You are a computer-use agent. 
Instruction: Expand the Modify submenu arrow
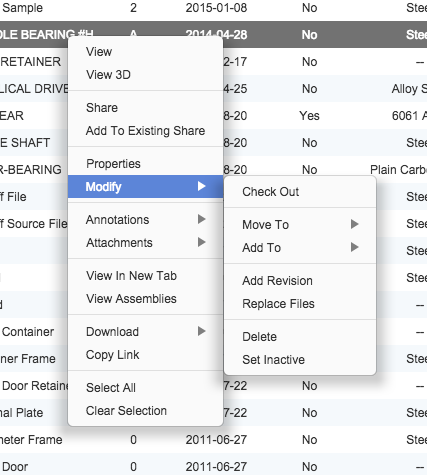(x=201, y=186)
